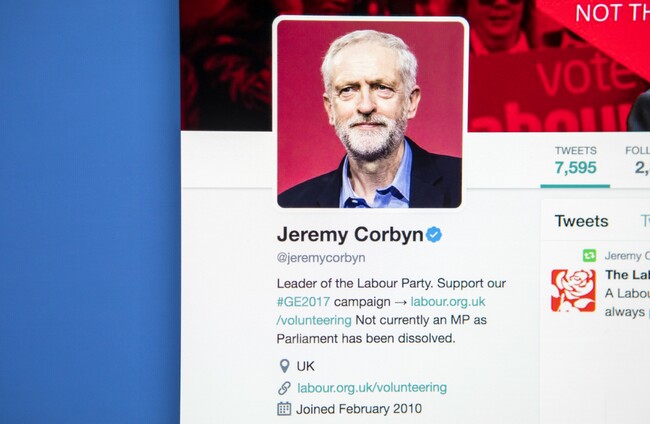
Task: Click the blue verified badge icon
Action: point(434,235)
